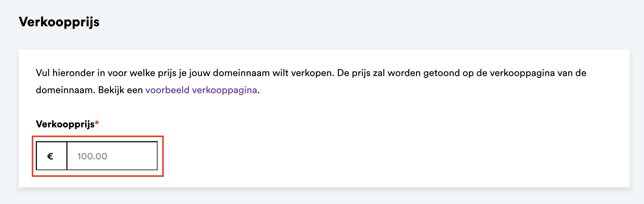Click the words 'Bekijk een' before the link
The width and height of the screenshot is (644, 204).
120,90
